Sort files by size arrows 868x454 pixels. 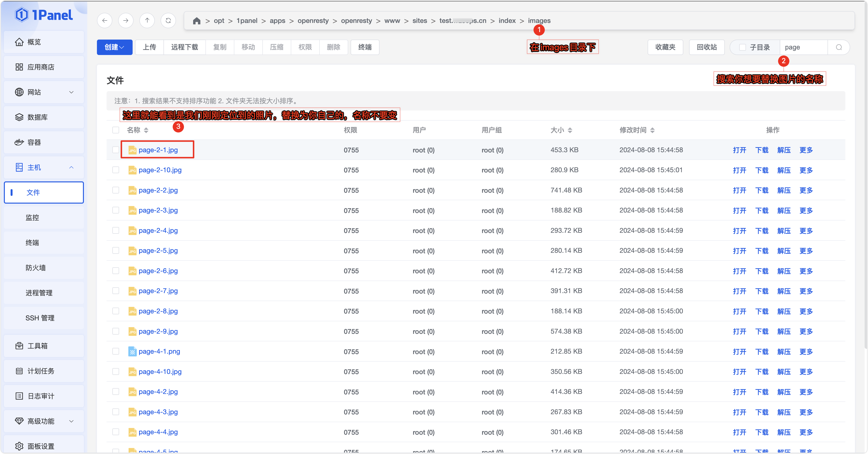coord(570,130)
